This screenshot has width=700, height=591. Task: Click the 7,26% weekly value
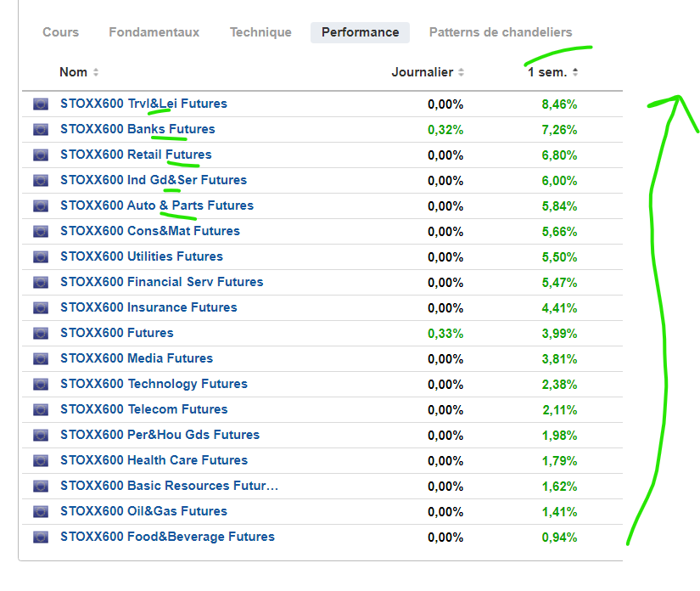click(559, 130)
